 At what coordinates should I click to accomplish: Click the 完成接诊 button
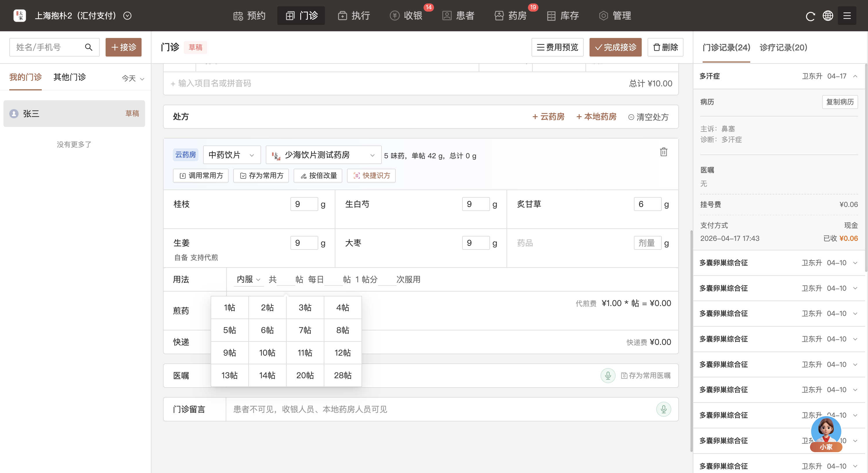pyautogui.click(x=615, y=47)
